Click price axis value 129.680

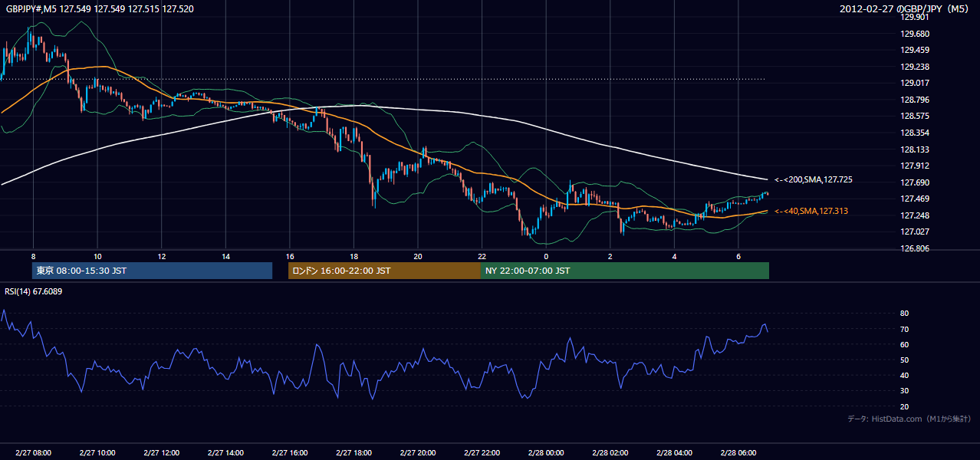coord(915,34)
